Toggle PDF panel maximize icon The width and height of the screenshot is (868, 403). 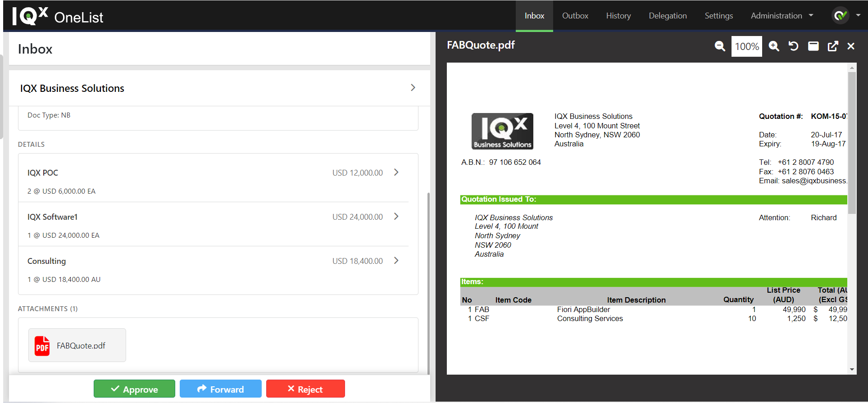click(x=813, y=46)
